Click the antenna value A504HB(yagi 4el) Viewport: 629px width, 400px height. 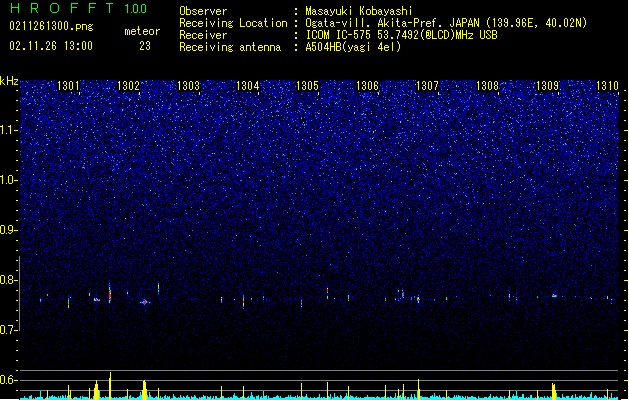tap(353, 47)
